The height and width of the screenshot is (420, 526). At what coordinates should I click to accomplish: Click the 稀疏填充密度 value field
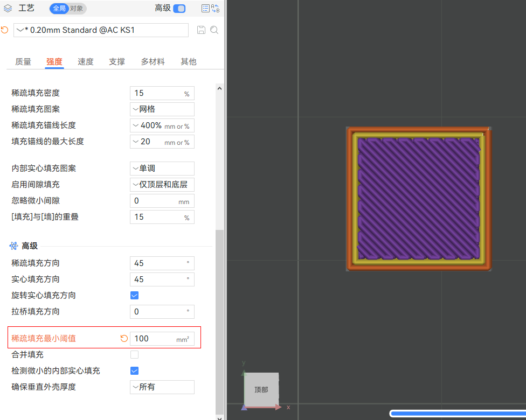coord(162,93)
